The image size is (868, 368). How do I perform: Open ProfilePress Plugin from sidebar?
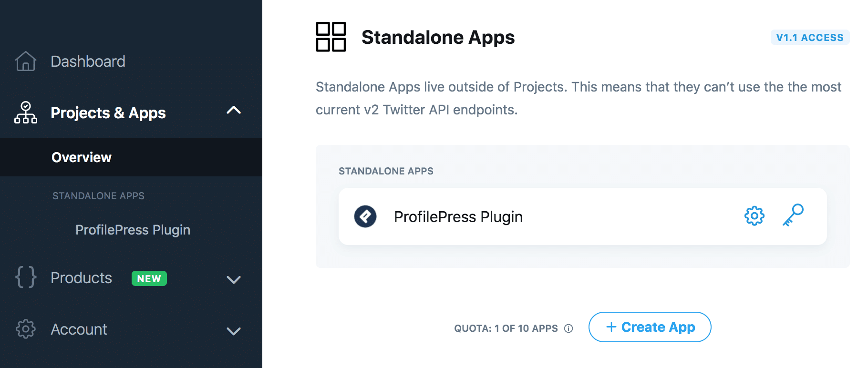click(133, 230)
